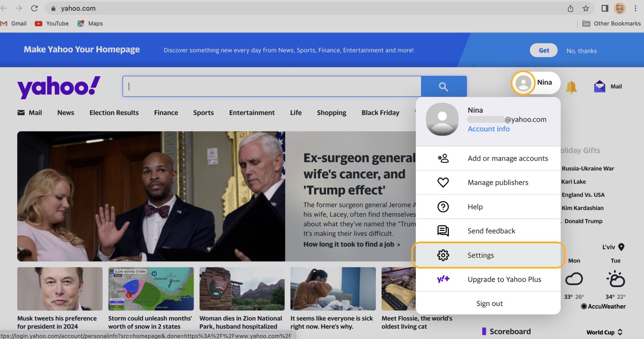The image size is (644, 339).
Task: Open the snow storm map thumbnail
Action: [x=151, y=289]
